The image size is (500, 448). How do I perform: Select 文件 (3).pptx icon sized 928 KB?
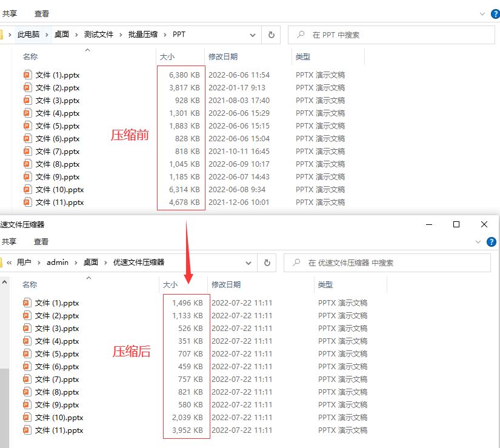tap(27, 101)
